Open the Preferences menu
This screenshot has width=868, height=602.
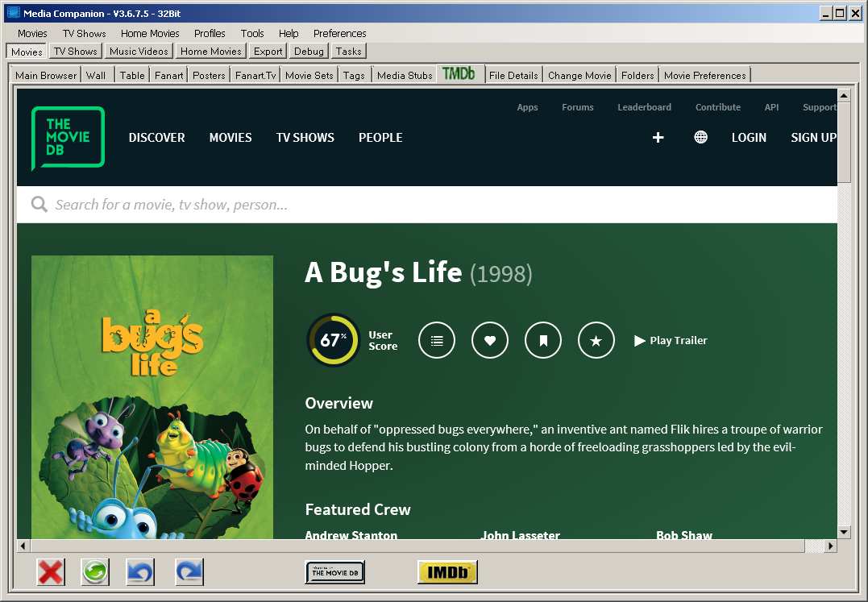(x=340, y=33)
